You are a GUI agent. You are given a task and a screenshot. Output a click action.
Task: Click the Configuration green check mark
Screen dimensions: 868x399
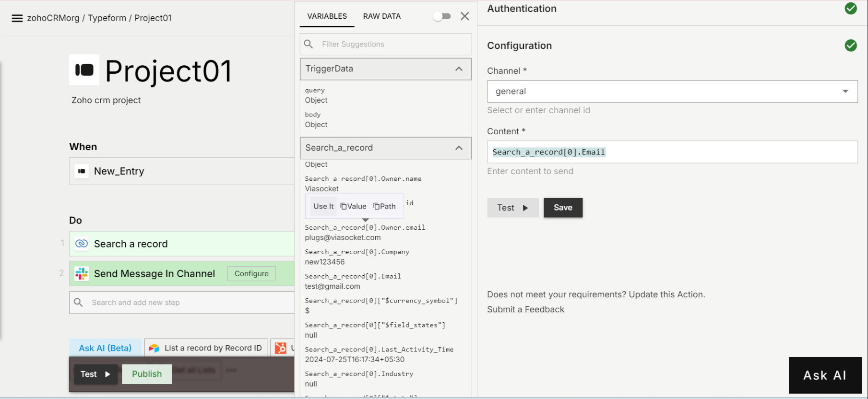[x=851, y=46]
